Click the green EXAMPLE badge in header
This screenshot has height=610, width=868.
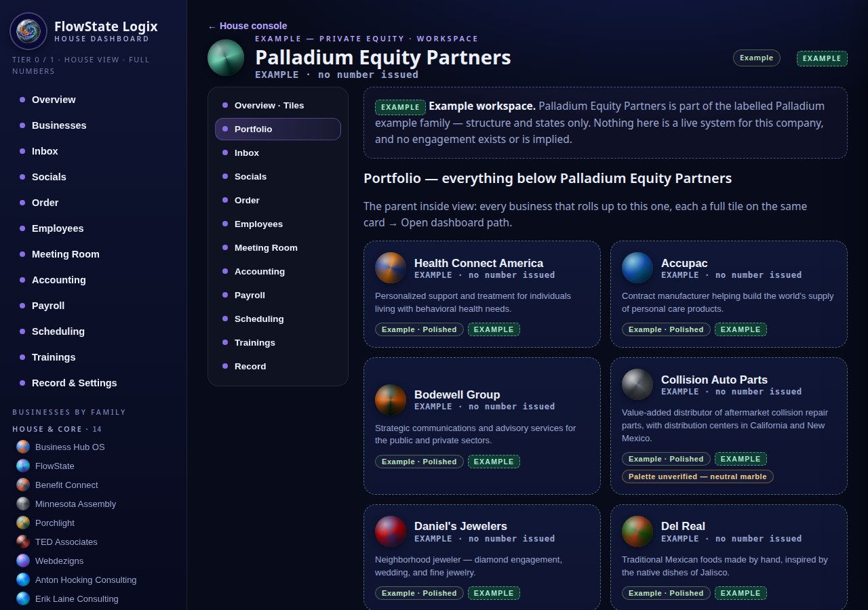[822, 58]
